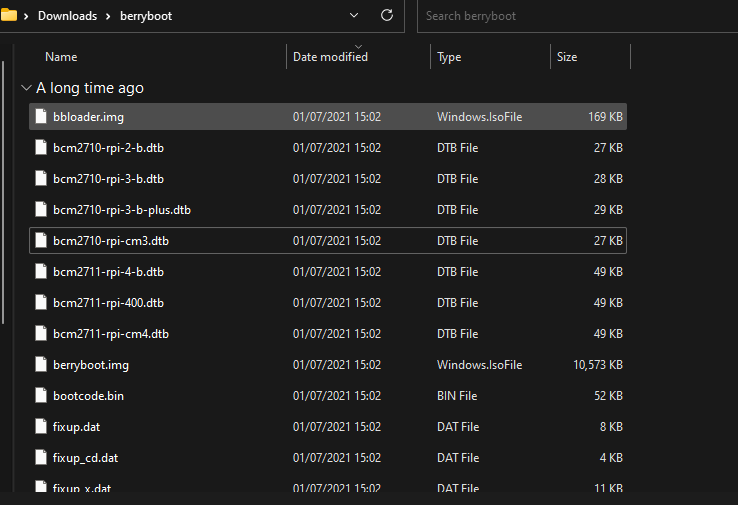This screenshot has height=505, width=738.
Task: Click the 28 KB size value
Action: coord(608,179)
